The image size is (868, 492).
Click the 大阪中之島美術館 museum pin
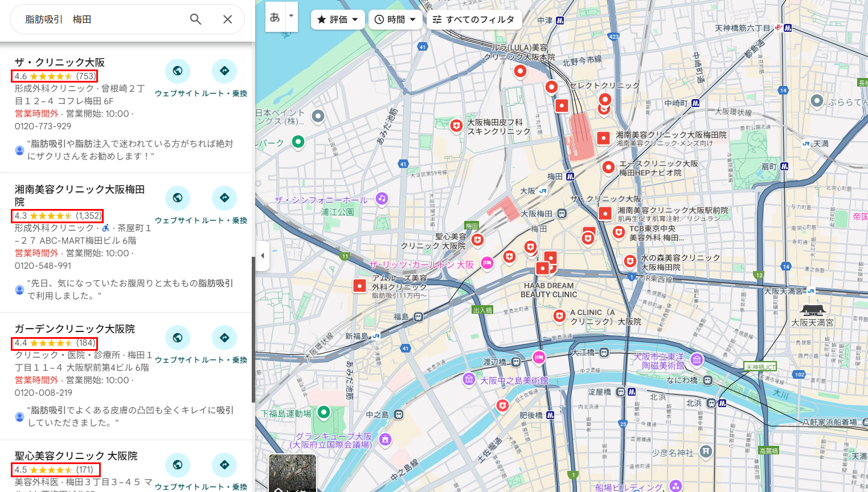tap(469, 379)
